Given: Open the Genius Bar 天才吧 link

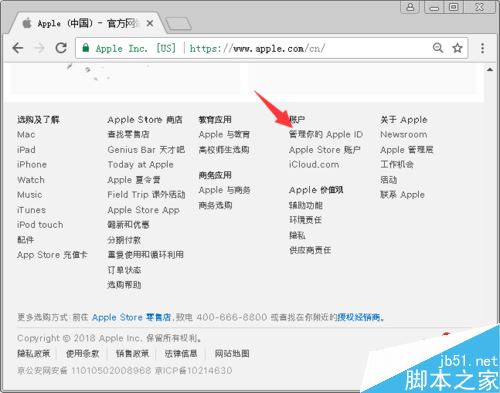Looking at the screenshot, I should tap(146, 150).
